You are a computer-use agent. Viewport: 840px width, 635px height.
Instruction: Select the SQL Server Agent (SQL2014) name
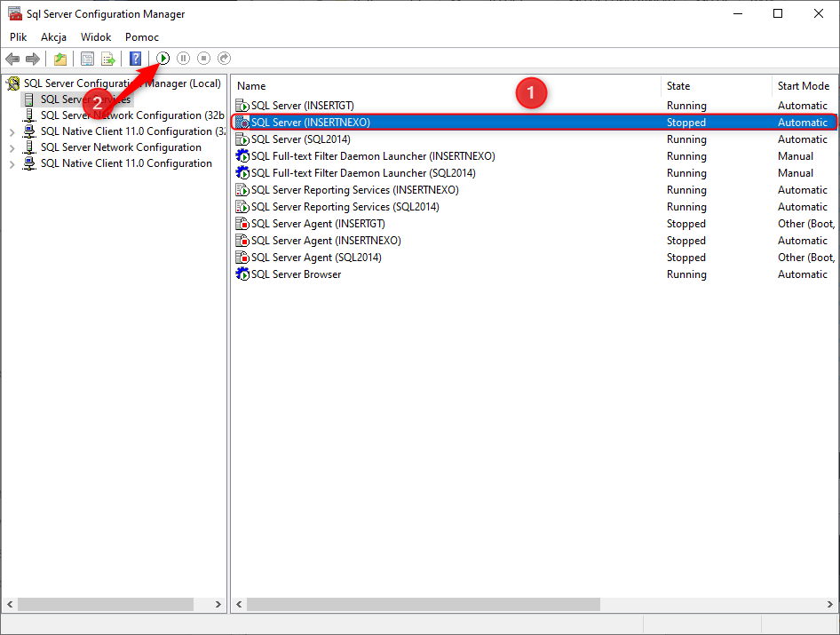tap(317, 258)
